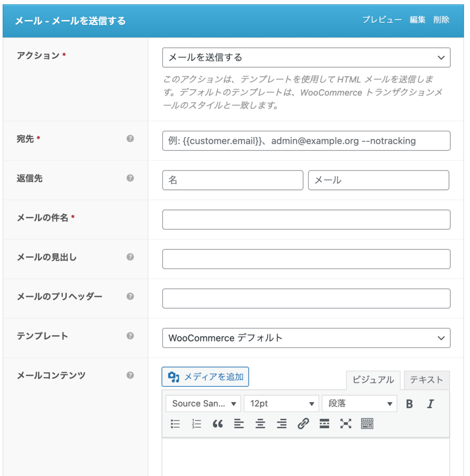Switch to the ビジュアル editor tab
The image size is (470, 476).
[x=373, y=380]
